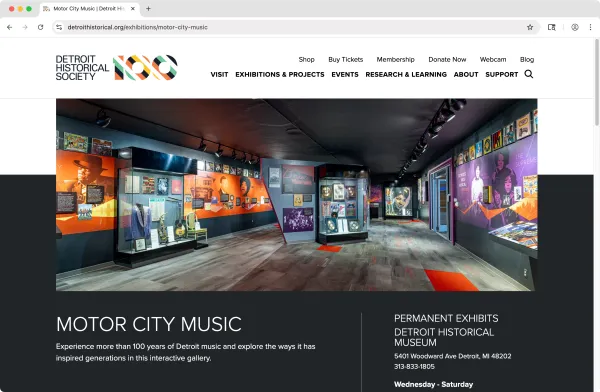Viewport: 600px width, 392px height.
Task: Open the EVENTS menu
Action: click(x=345, y=74)
